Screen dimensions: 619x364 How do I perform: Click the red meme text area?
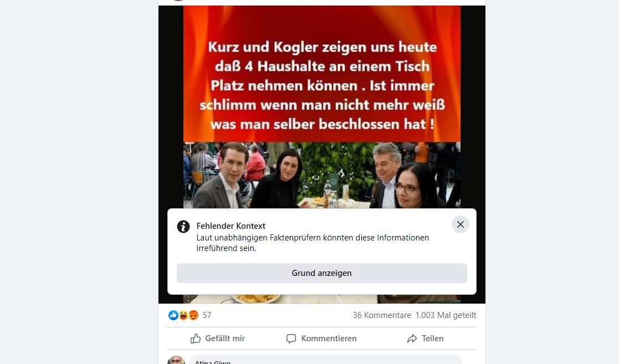tap(322, 74)
